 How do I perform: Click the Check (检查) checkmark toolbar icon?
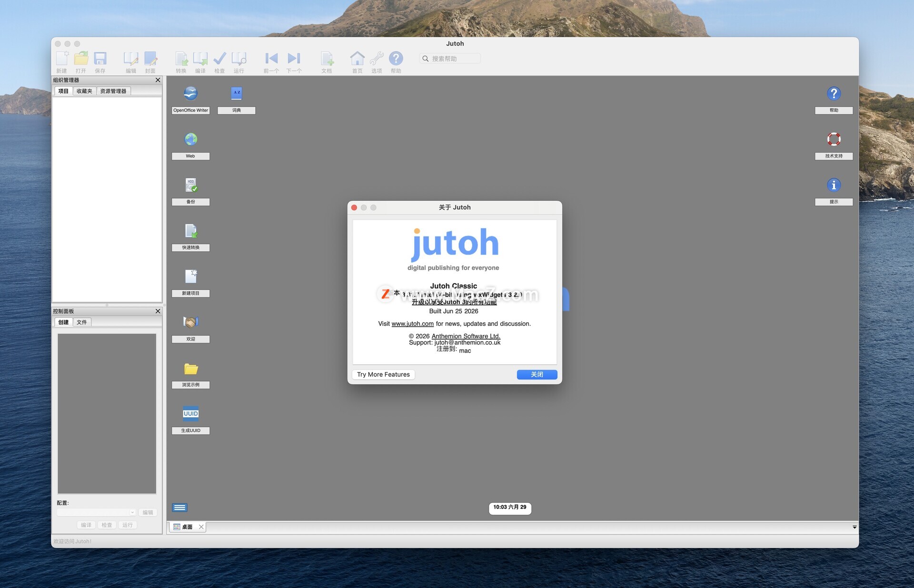coord(219,59)
